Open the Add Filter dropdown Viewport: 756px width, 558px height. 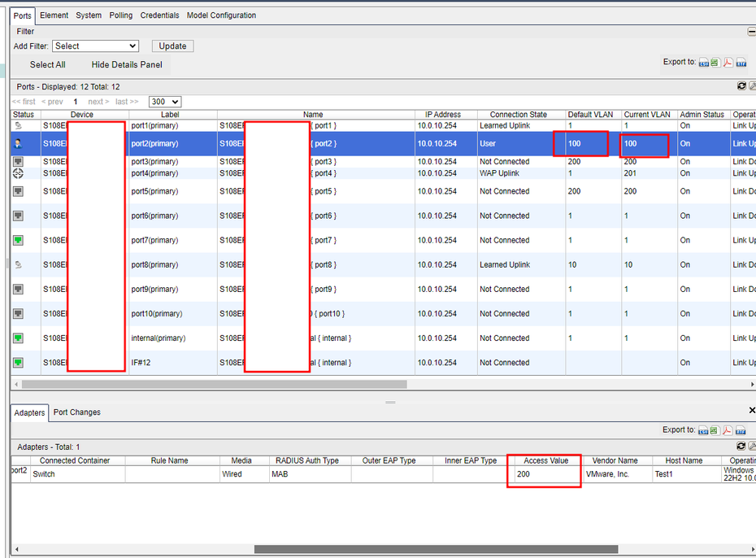97,46
